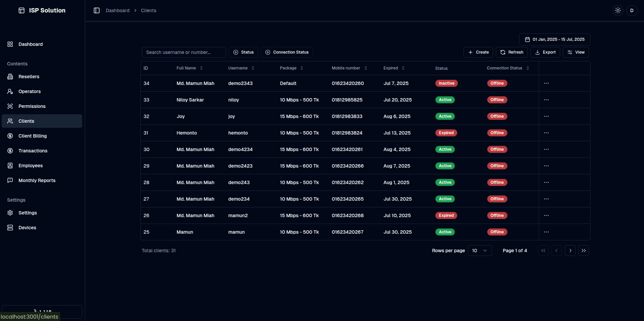Screen dimensions: 644x321
Task: Focus the search username or number field
Action: [x=184, y=52]
